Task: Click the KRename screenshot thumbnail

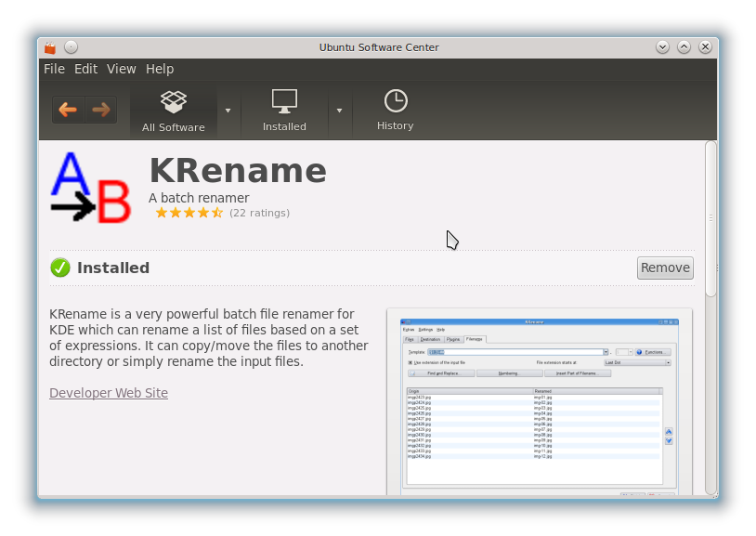Action: click(539, 403)
